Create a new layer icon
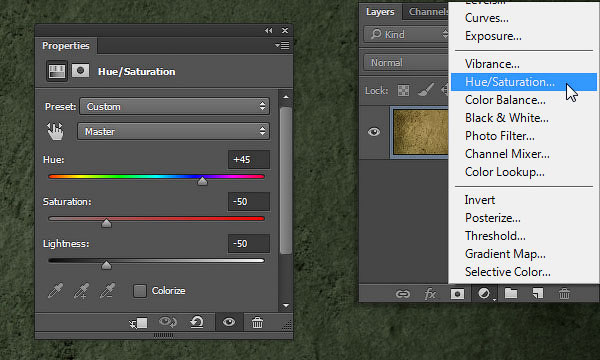 click(x=538, y=293)
